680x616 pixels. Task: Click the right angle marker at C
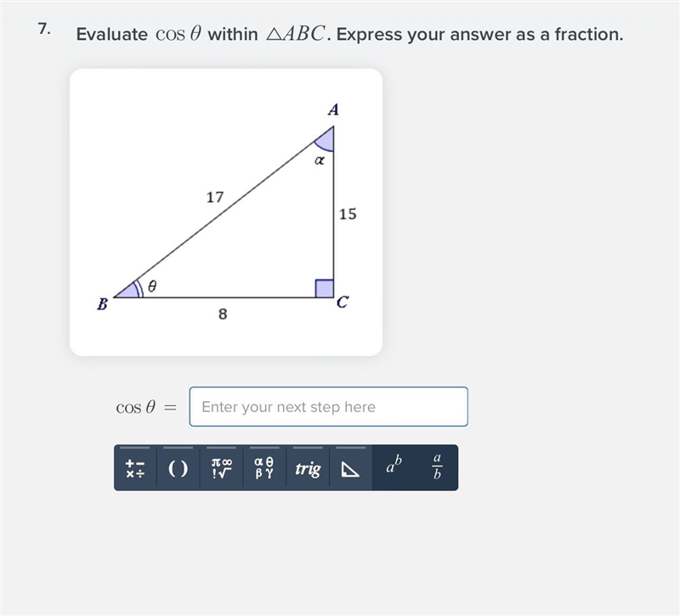[325, 289]
